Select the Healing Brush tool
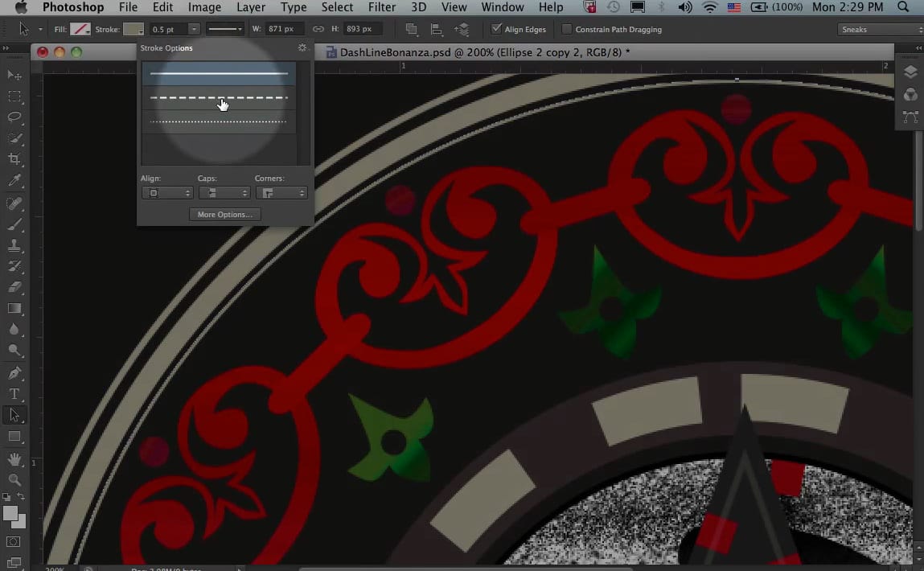The height and width of the screenshot is (571, 924). pyautogui.click(x=14, y=203)
